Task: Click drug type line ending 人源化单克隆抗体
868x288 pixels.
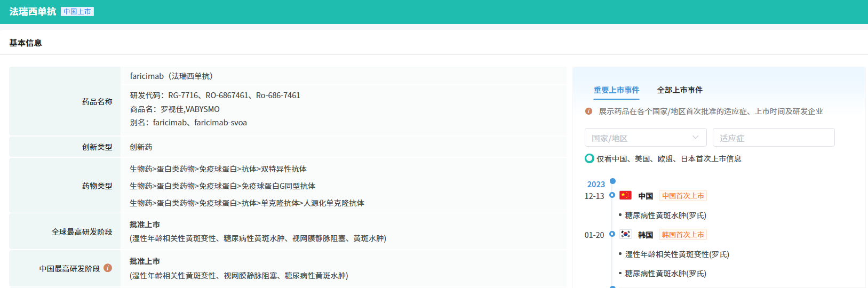Action: point(247,203)
